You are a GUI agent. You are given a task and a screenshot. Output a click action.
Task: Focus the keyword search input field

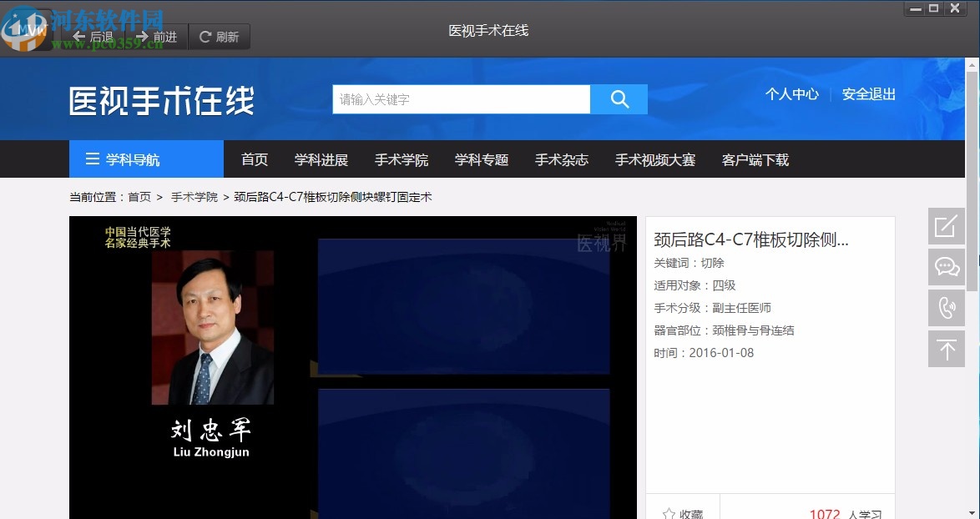pyautogui.click(x=461, y=99)
